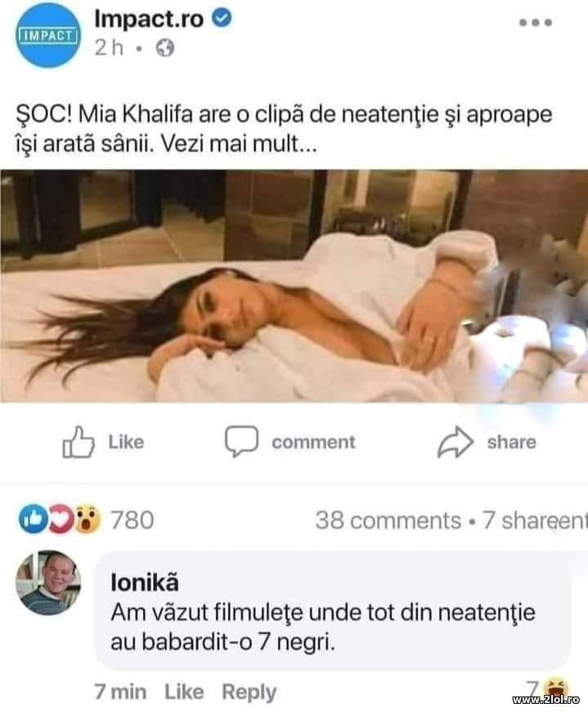
Task: Open Ionikã's profile picture
Action: (47, 584)
